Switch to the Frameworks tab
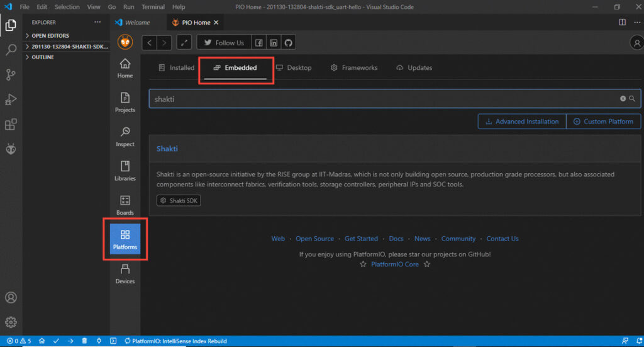This screenshot has height=347, width=644. [354, 68]
